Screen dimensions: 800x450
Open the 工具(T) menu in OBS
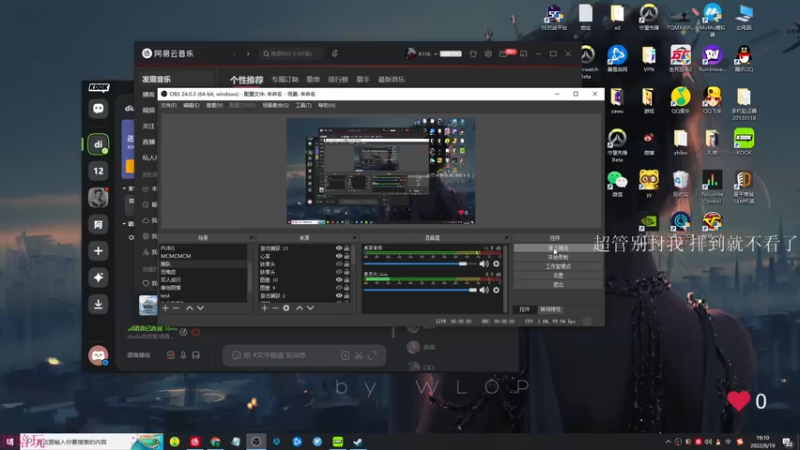[x=304, y=105]
